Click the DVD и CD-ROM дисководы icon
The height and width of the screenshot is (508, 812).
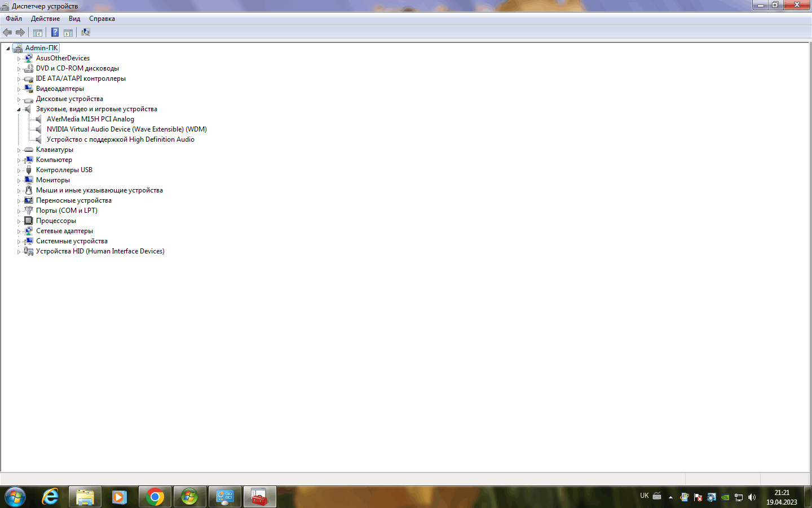click(x=29, y=68)
